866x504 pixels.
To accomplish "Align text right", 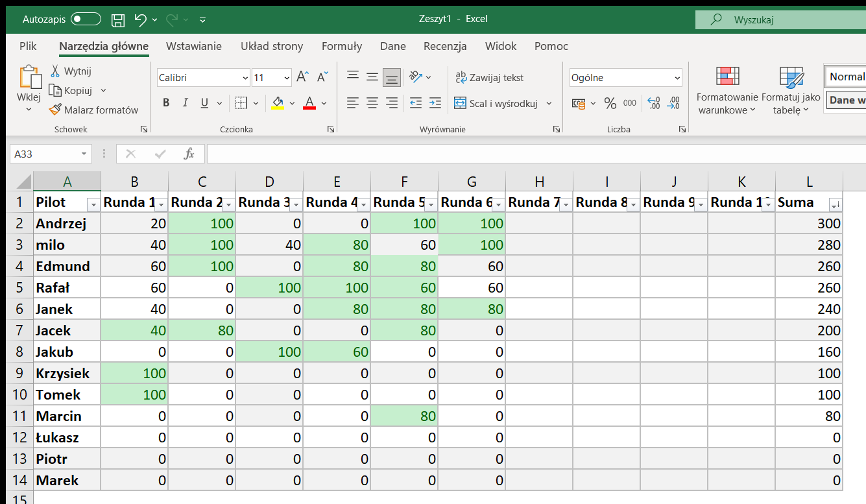I will click(x=392, y=102).
